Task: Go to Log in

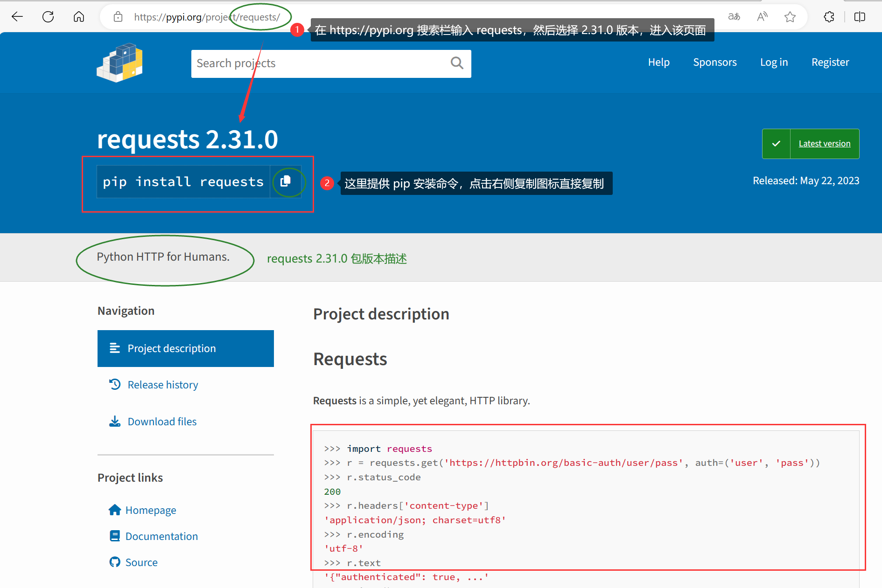Action: (x=774, y=62)
